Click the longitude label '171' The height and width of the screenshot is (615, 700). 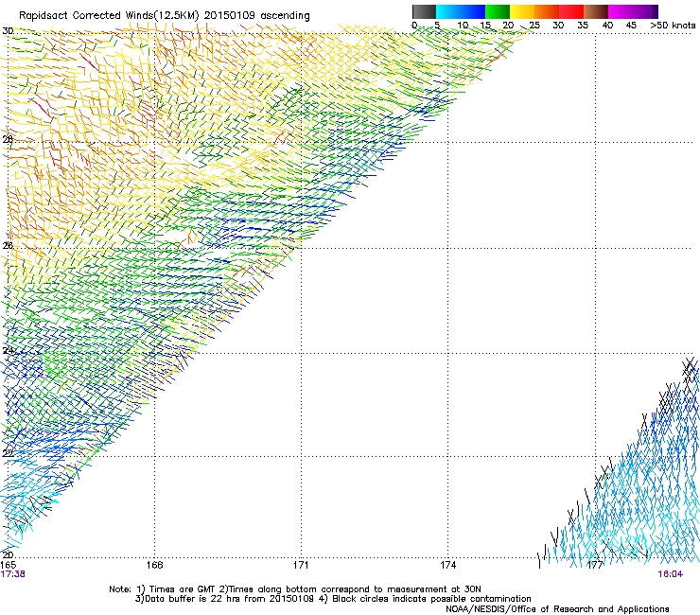pos(301,565)
